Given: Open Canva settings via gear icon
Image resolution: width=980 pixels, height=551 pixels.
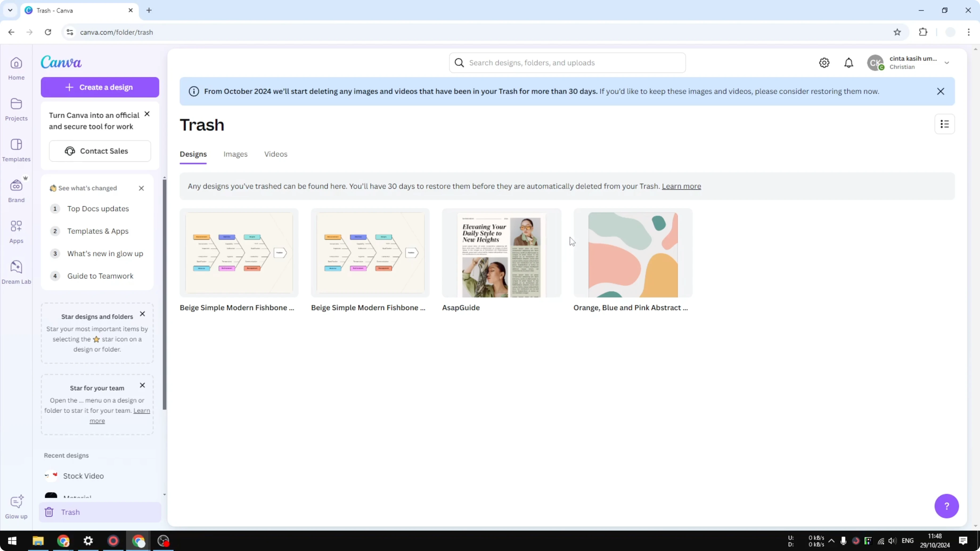Looking at the screenshot, I should point(824,62).
